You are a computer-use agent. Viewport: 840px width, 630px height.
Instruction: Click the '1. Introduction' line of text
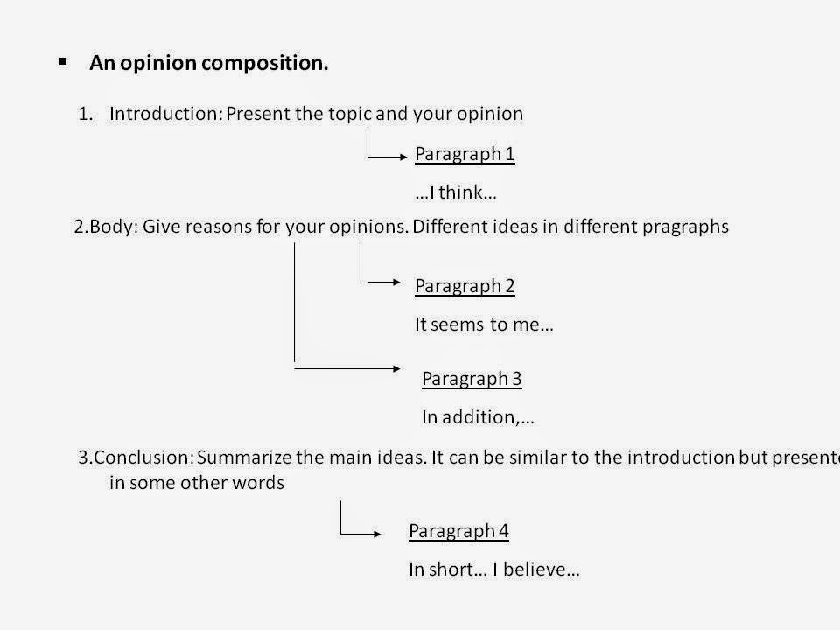pyautogui.click(x=300, y=114)
